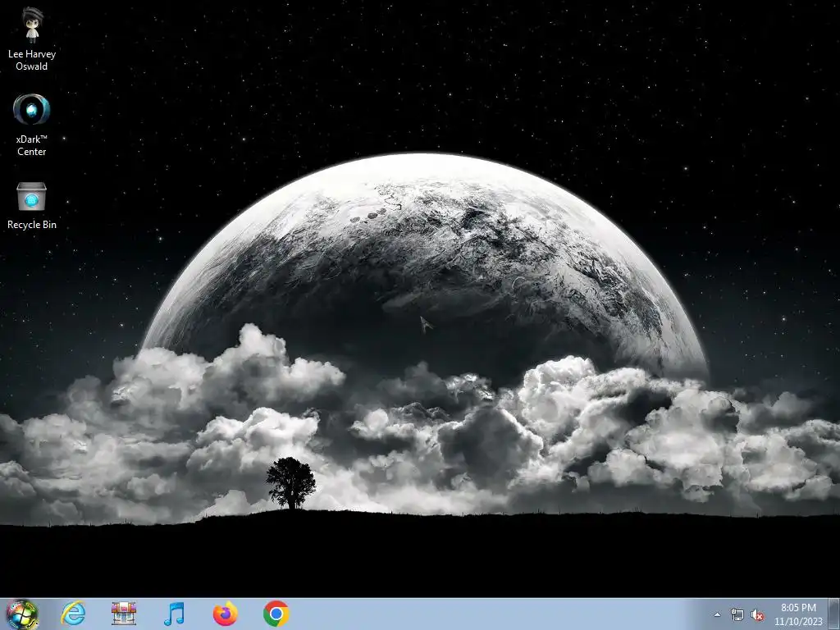The width and height of the screenshot is (840, 630).
Task: Launch Firefox from the taskbar
Action: click(225, 614)
